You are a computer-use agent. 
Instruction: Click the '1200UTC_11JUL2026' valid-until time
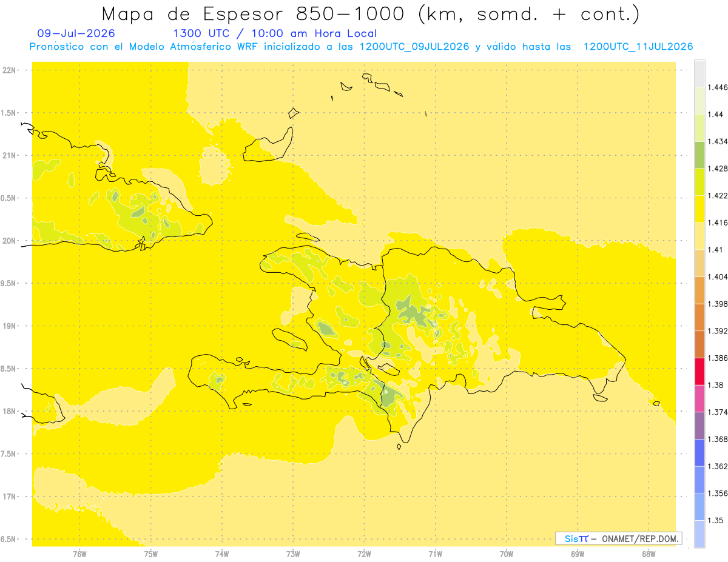click(638, 47)
